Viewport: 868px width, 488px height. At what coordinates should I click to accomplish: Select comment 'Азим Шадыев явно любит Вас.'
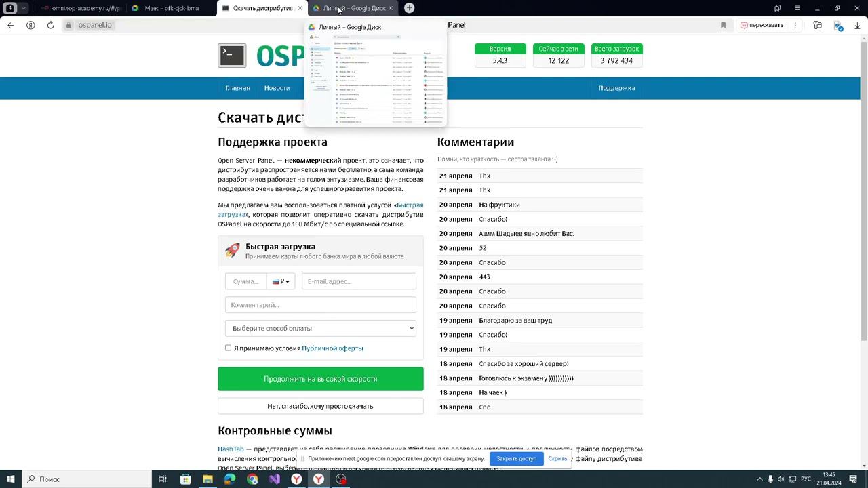(526, 233)
